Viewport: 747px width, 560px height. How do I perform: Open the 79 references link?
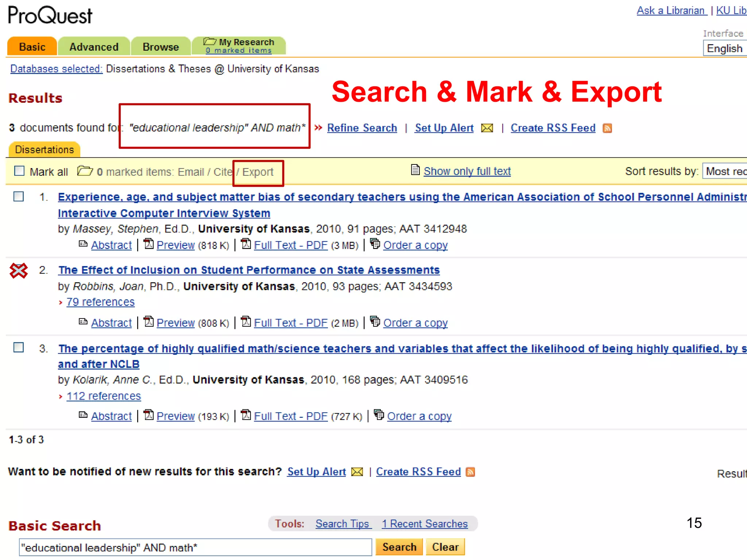(x=100, y=302)
